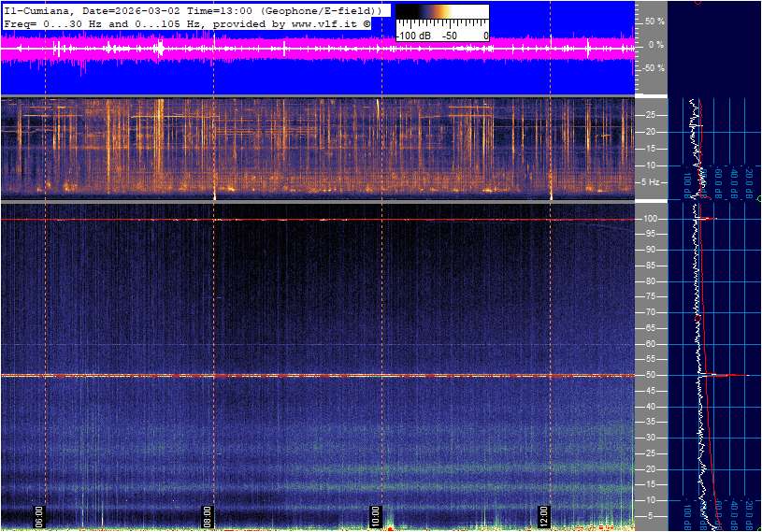
Task: Click the 50 Hz frequency axis label
Action: tap(650, 375)
